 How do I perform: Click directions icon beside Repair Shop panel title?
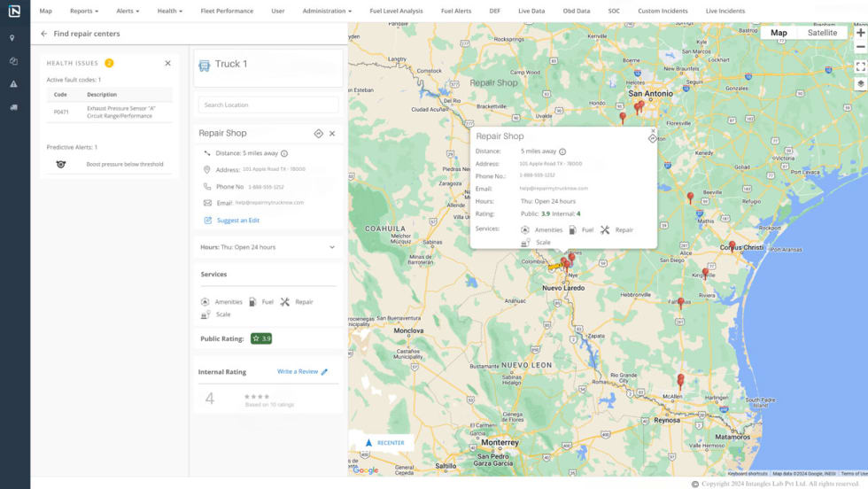(x=318, y=134)
